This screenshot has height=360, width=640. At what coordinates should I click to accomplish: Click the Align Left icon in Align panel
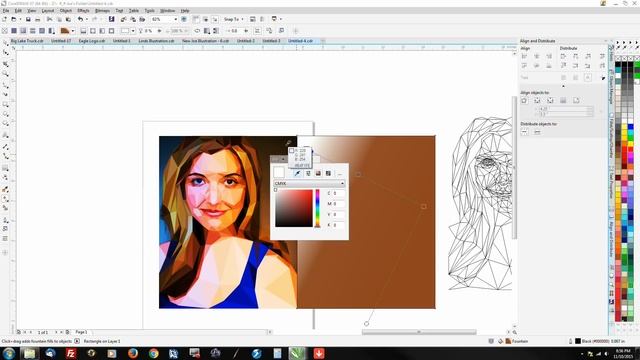coord(524,56)
